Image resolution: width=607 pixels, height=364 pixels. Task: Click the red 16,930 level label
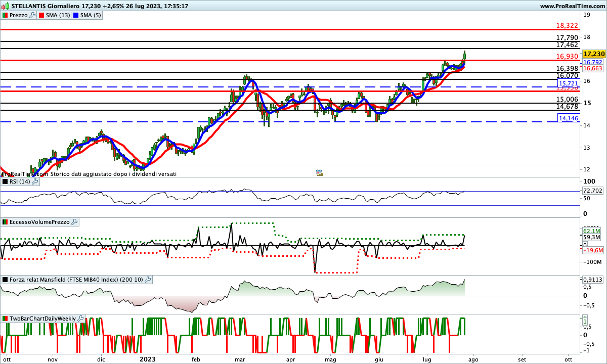pos(567,56)
